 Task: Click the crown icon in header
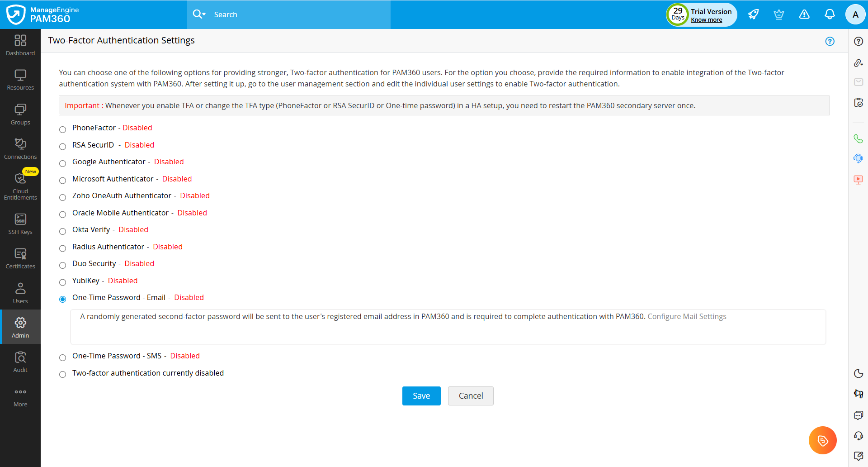point(778,14)
